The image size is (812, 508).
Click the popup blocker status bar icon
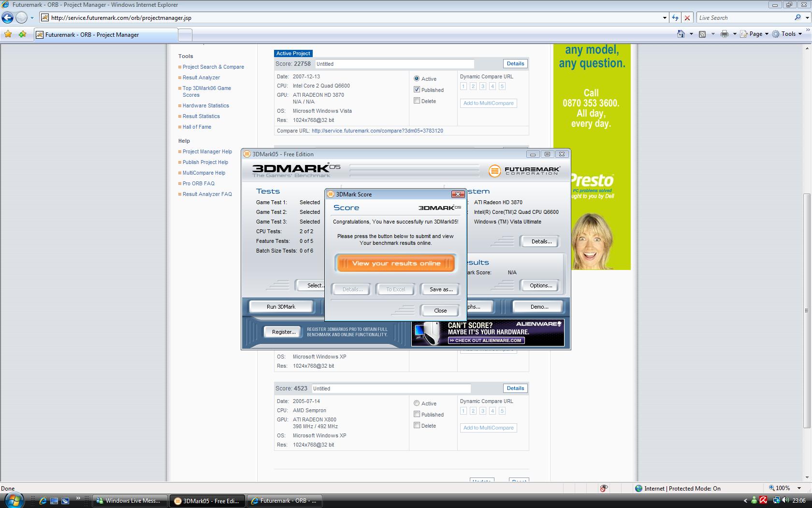(x=603, y=488)
